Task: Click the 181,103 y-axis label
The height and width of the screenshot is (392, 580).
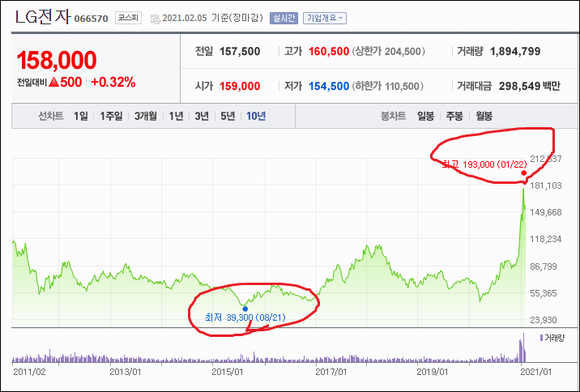Action: [x=546, y=185]
